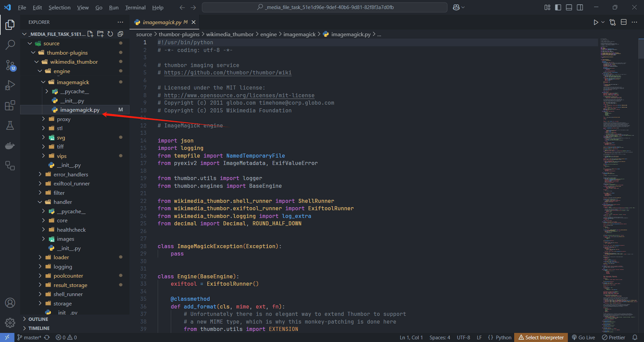Select the imagemagick.py editor tab
This screenshot has height=342, width=644.
[x=164, y=22]
